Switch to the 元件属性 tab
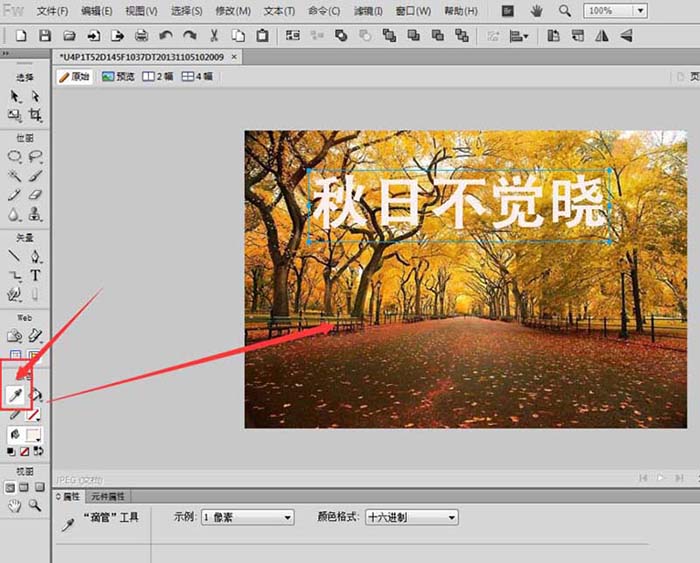 point(108,496)
